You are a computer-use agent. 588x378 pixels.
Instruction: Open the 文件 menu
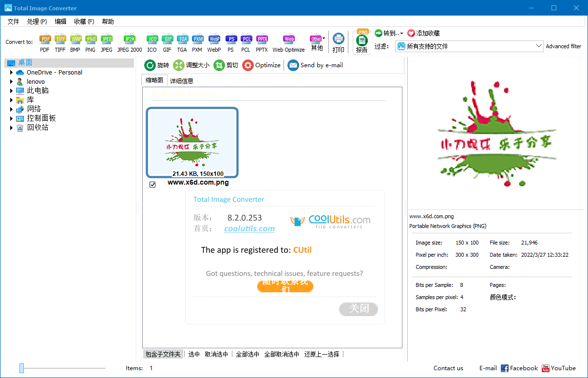(13, 21)
